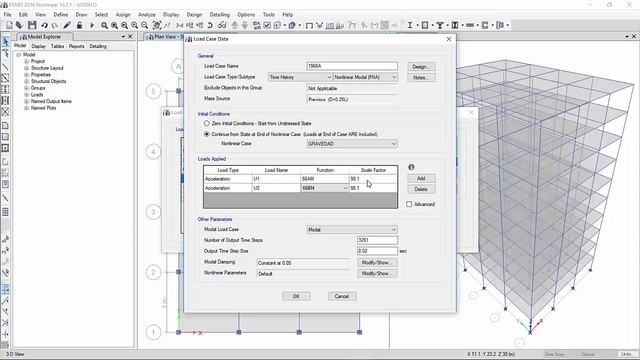Image resolution: width=640 pixels, height=360 pixels.
Task: Click the move down in list arrow icon
Action: pos(245,25)
